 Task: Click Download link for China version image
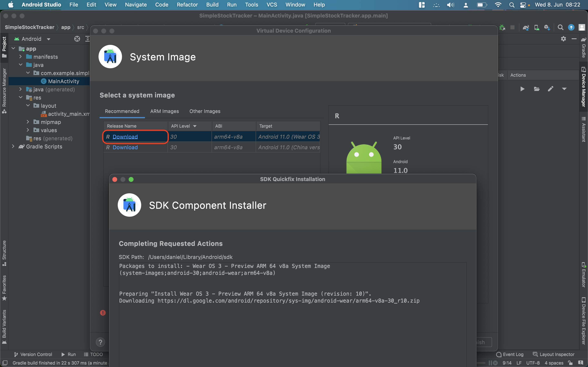pyautogui.click(x=125, y=147)
